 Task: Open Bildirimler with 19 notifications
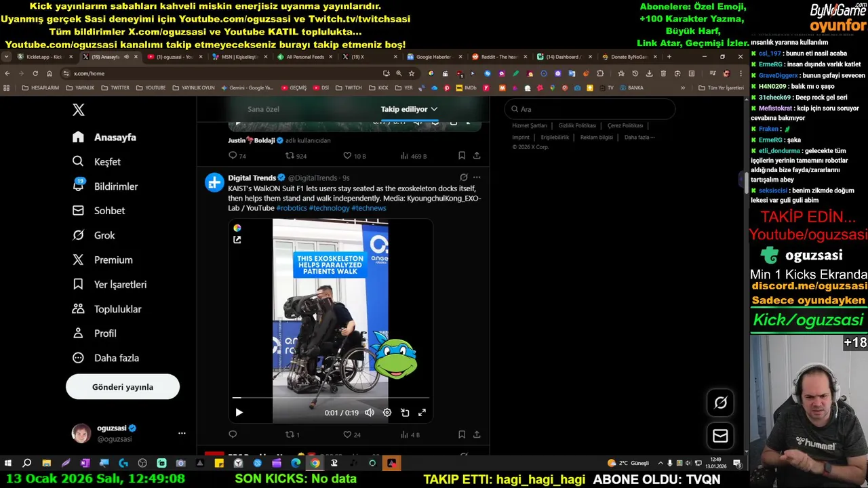coord(105,186)
